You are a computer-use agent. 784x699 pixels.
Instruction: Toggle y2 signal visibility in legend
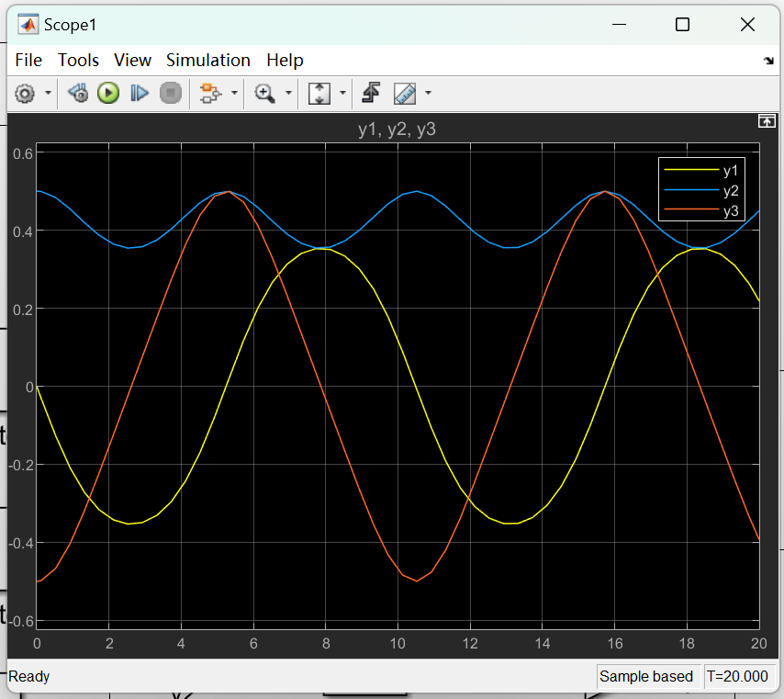730,191
